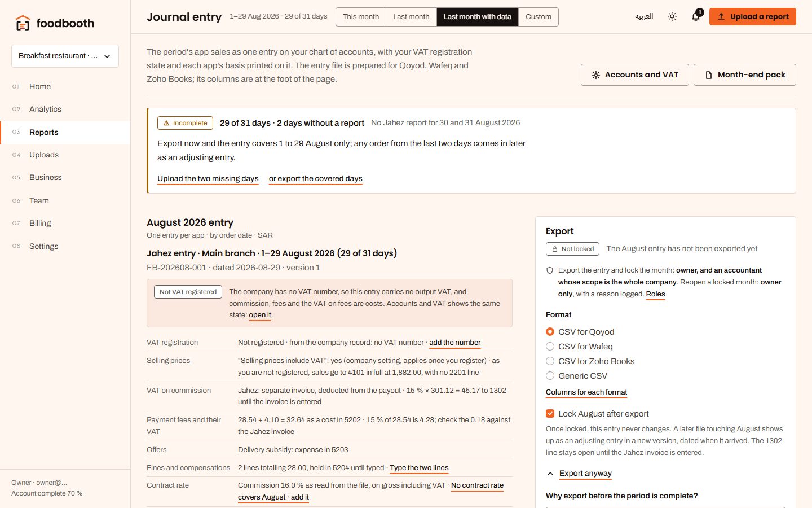Image resolution: width=812 pixels, height=508 pixels.
Task: Open Team in sidebar
Action: click(x=65, y=200)
